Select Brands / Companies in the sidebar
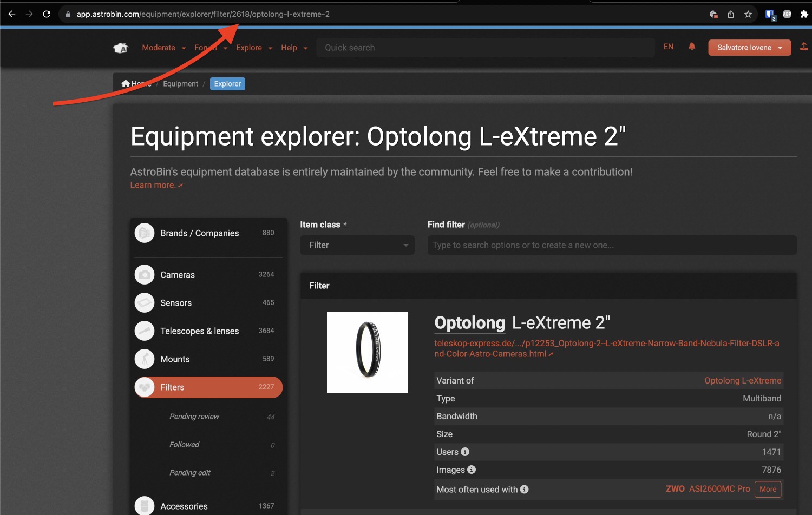The image size is (812, 515). pos(208,233)
